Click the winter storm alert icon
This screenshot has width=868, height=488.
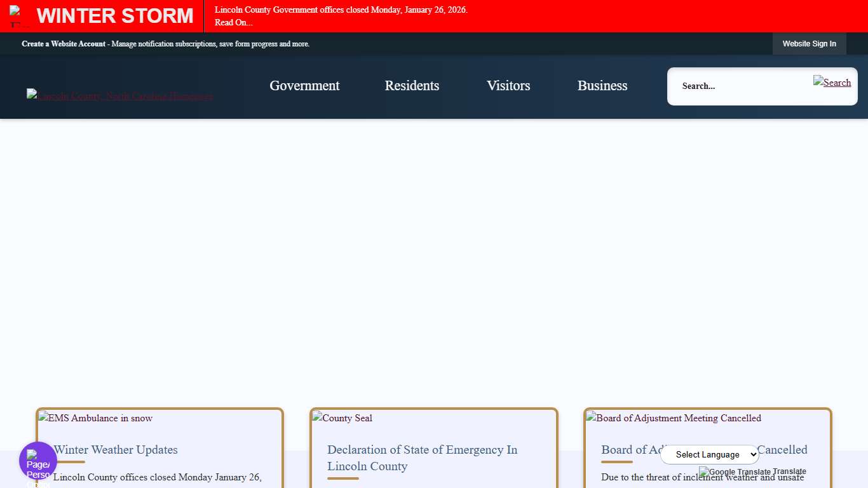[x=15, y=13]
